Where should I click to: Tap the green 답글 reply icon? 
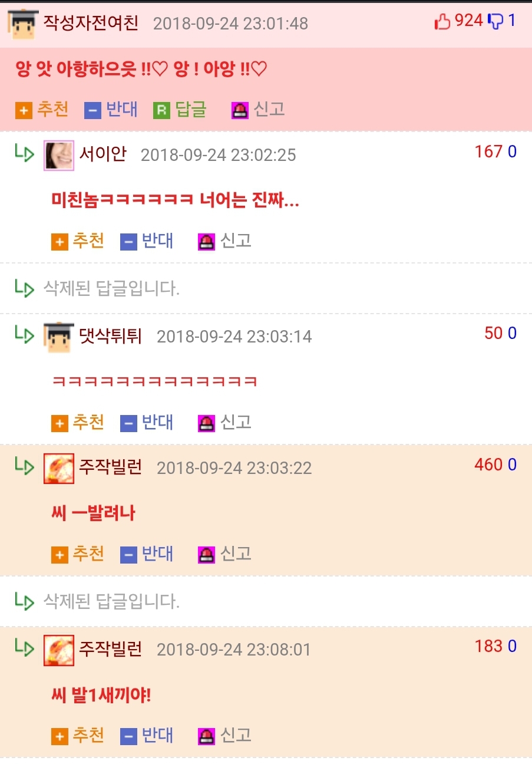[x=161, y=110]
